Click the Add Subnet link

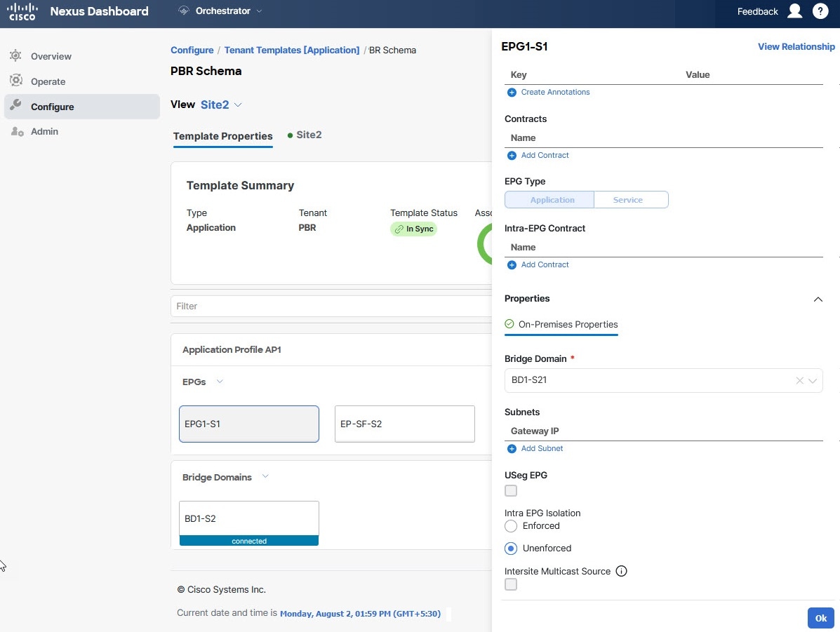coord(542,449)
